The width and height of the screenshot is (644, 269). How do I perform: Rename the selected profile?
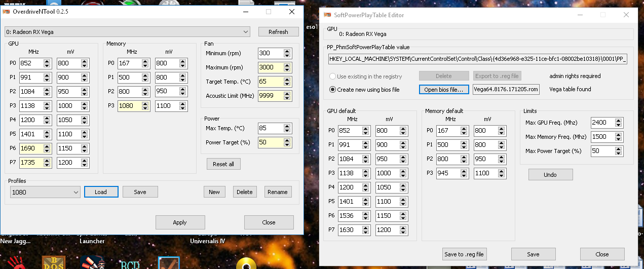coord(278,192)
